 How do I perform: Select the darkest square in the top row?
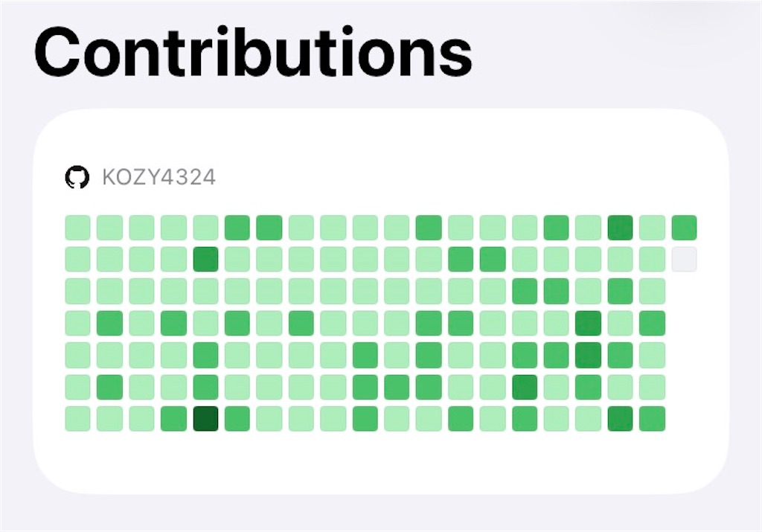(x=621, y=228)
